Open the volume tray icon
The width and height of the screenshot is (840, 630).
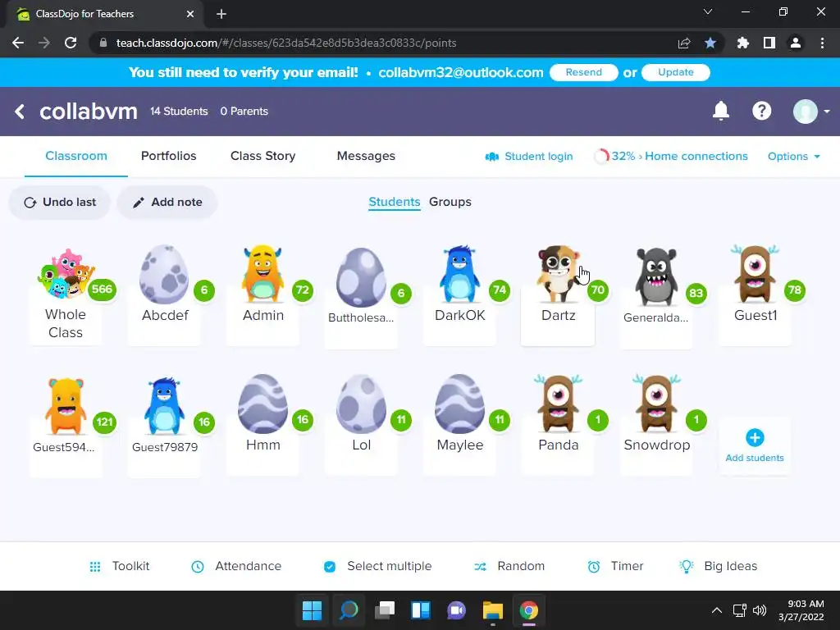759,610
